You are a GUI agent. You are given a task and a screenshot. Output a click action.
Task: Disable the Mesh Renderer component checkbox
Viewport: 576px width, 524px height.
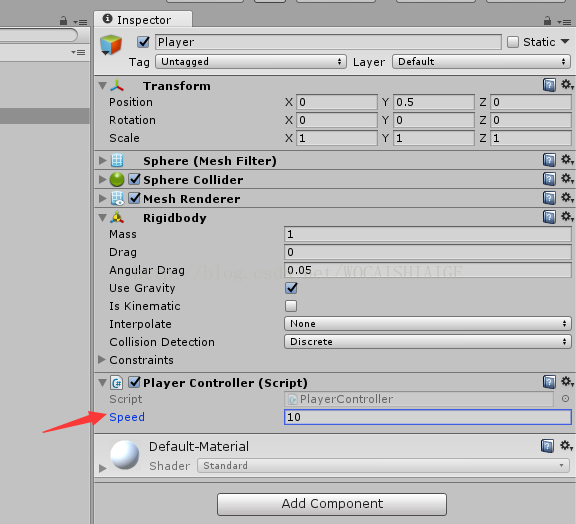(x=134, y=198)
